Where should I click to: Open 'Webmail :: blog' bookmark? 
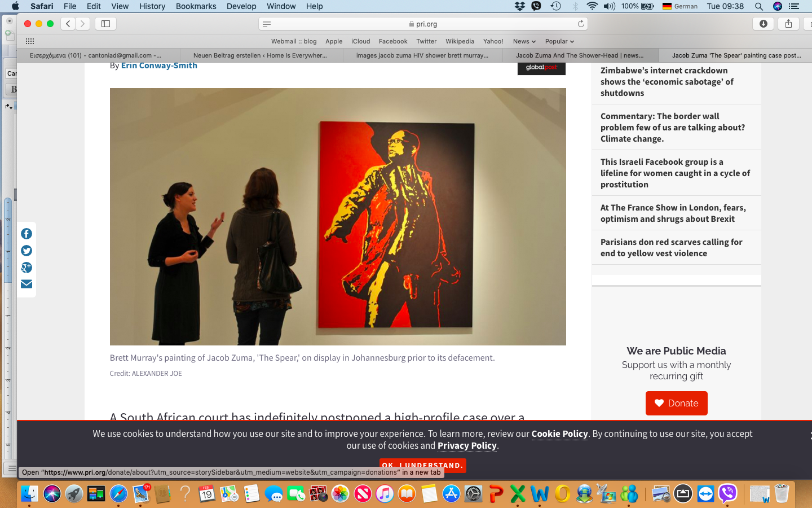pos(294,41)
